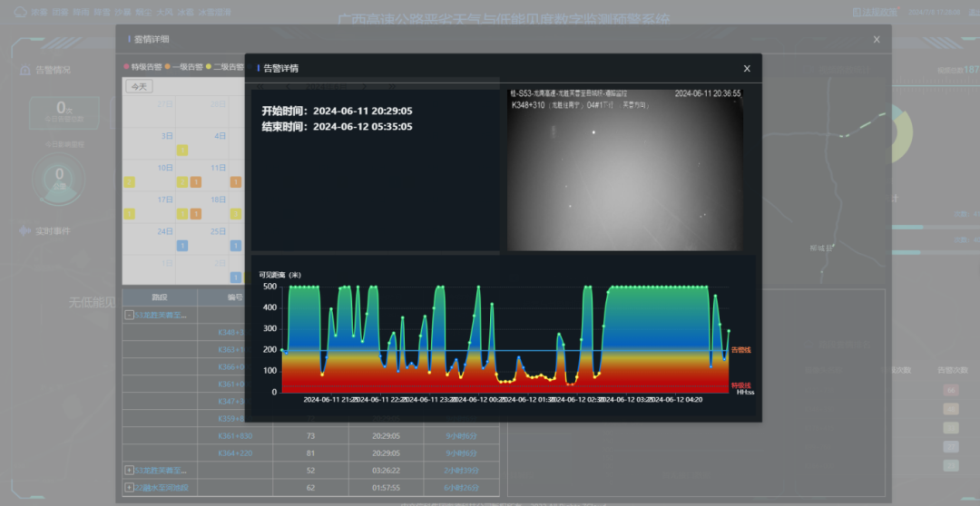The width and height of the screenshot is (980, 506).
Task: Click the 实时事件 icon in background dashboard
Action: tap(25, 231)
